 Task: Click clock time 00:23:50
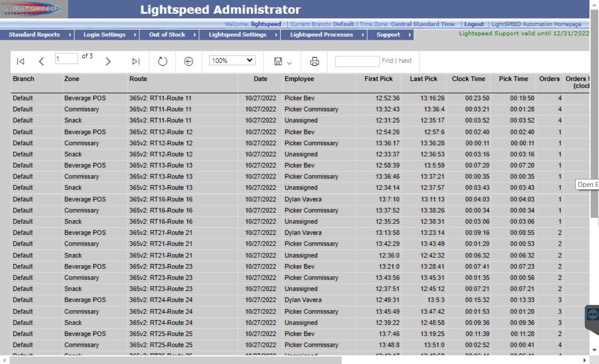pos(477,98)
